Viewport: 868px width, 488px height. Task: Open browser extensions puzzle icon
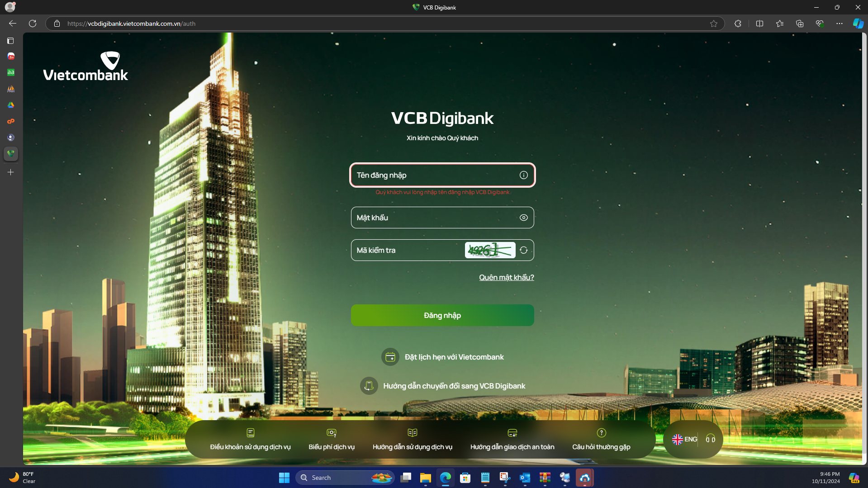[738, 24]
